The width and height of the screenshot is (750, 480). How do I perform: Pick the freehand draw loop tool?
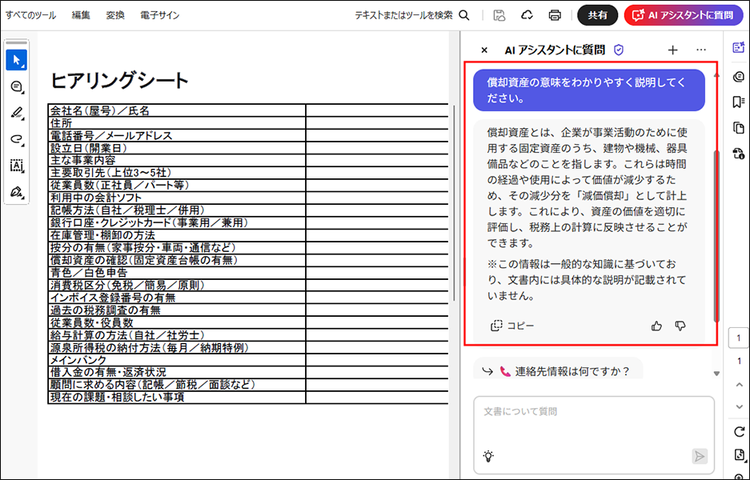16,139
